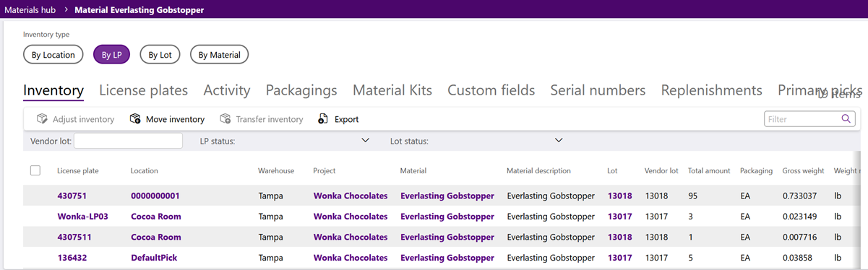868x270 pixels.
Task: Click total amount 95 cell
Action: click(x=693, y=196)
